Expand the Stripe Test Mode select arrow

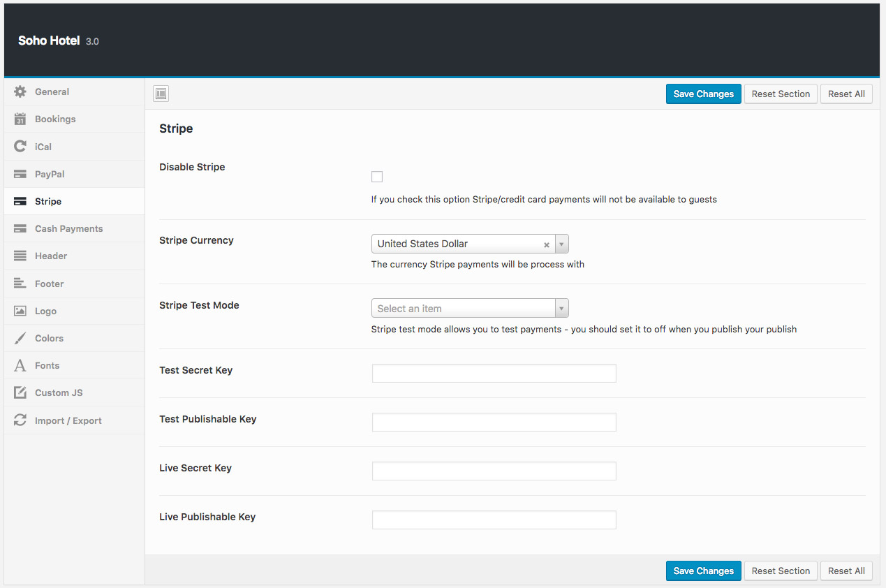pos(562,309)
